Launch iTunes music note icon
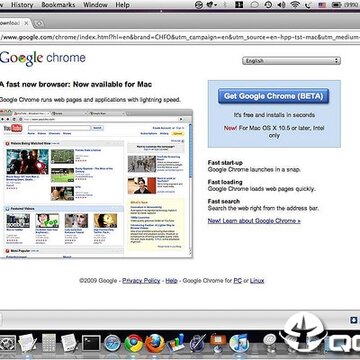 [239, 343]
